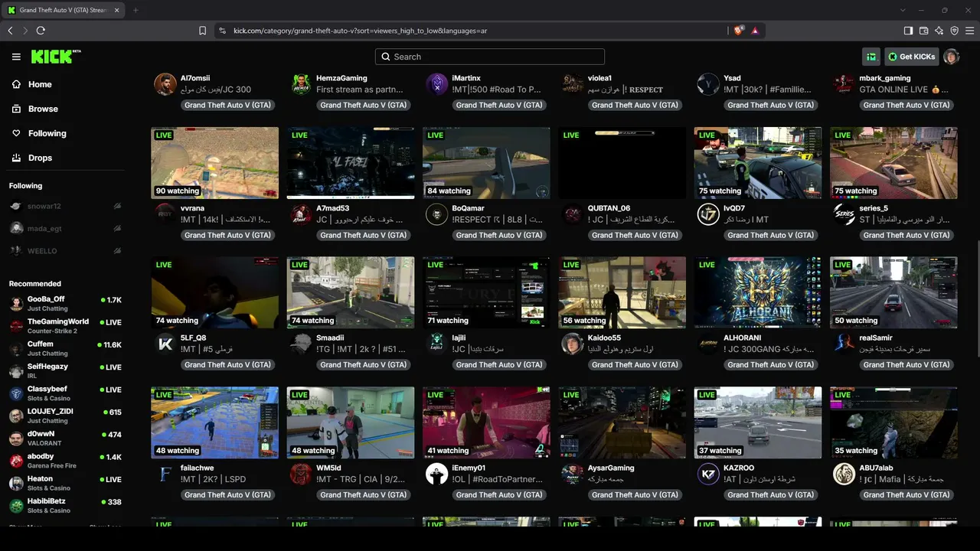The width and height of the screenshot is (980, 551).
Task: Open lvQD7 channel avatar
Action: [708, 214]
